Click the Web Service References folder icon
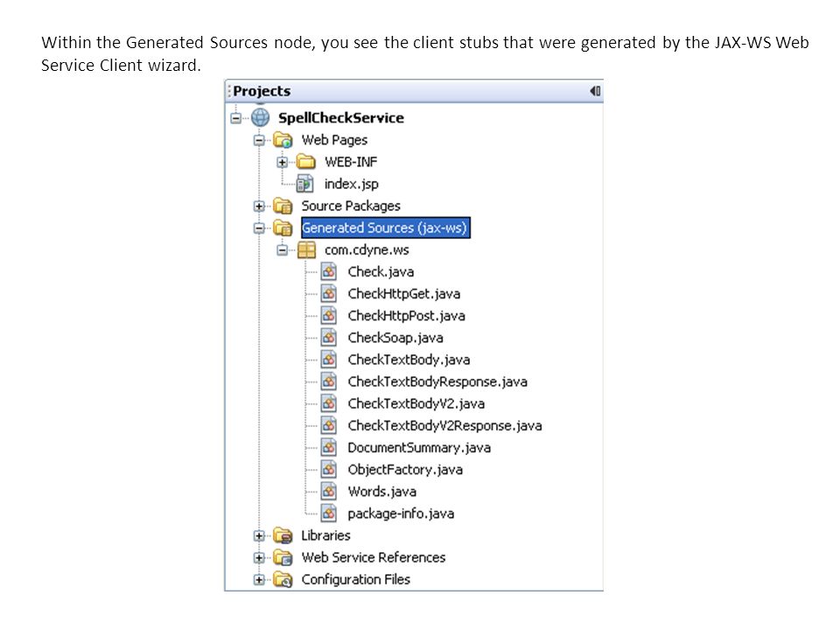The image size is (840, 630). pos(283,557)
